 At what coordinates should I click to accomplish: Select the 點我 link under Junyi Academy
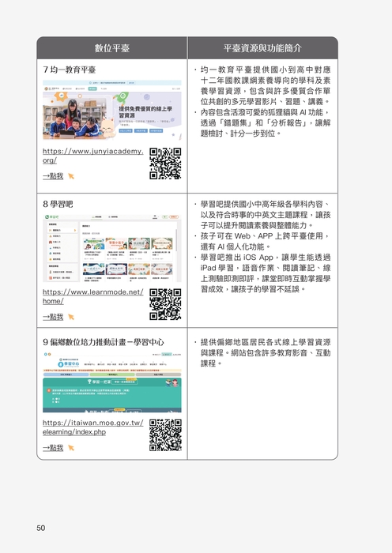(x=53, y=176)
